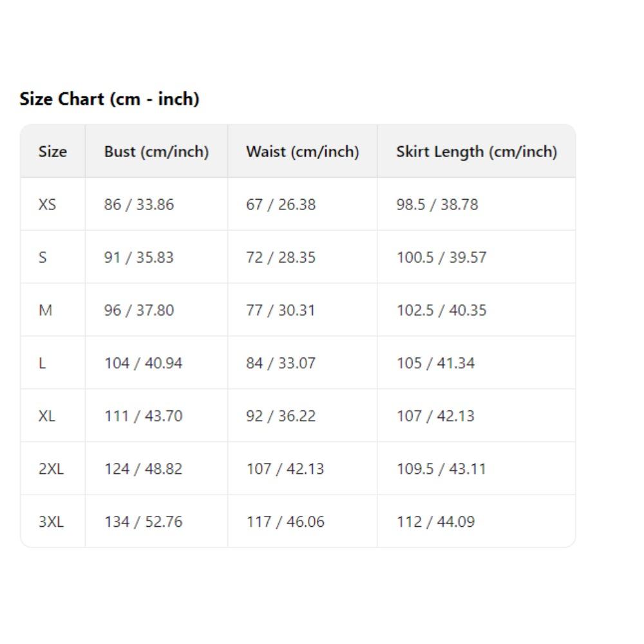Image resolution: width=644 pixels, height=644 pixels.
Task: Select the XL size row label
Action: click(46, 416)
